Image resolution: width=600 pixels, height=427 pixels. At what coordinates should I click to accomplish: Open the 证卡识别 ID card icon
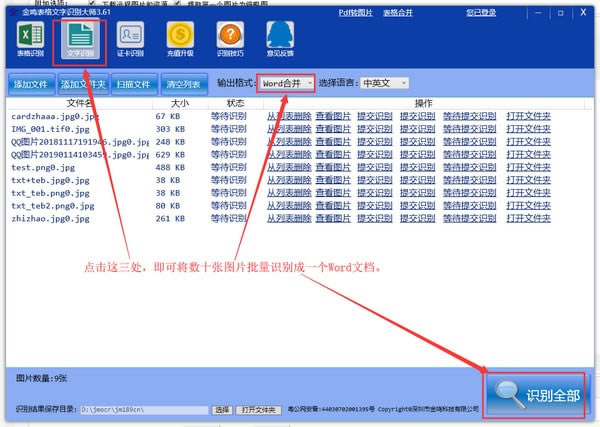tap(130, 39)
